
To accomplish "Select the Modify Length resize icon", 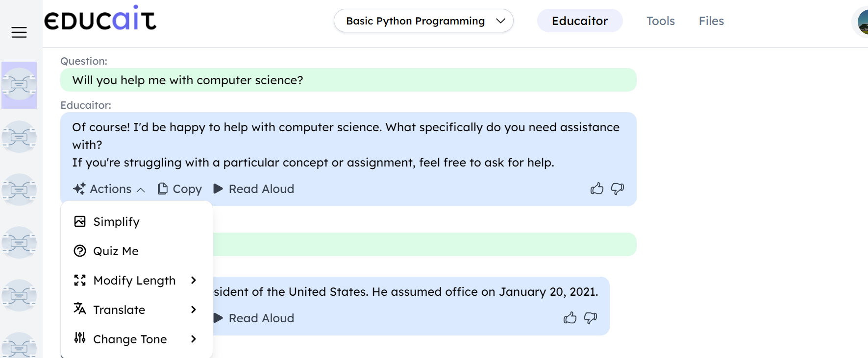I will [x=79, y=280].
